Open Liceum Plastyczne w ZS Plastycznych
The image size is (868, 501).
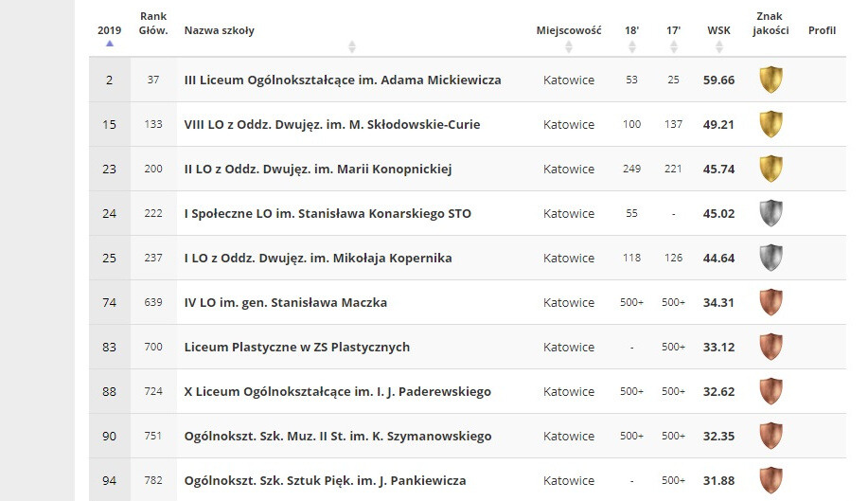tap(297, 348)
